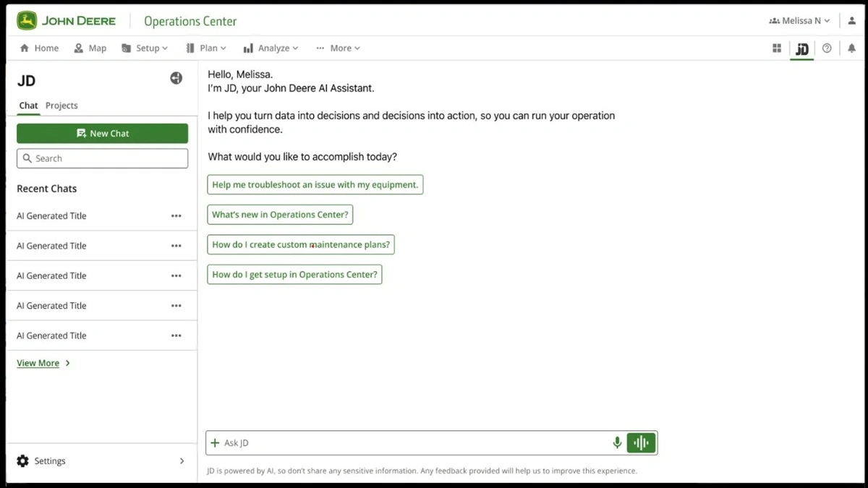This screenshot has height=488, width=868.
Task: Open options for the first recent chat
Action: [176, 216]
